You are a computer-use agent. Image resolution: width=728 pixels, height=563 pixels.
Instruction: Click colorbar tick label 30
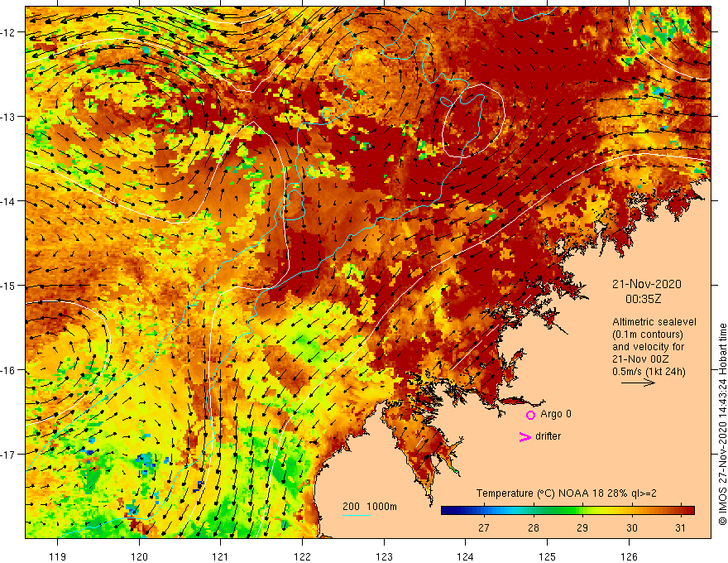point(631,528)
